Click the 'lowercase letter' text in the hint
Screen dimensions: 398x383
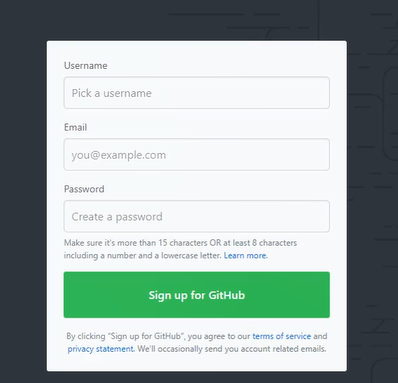pyautogui.click(x=191, y=256)
